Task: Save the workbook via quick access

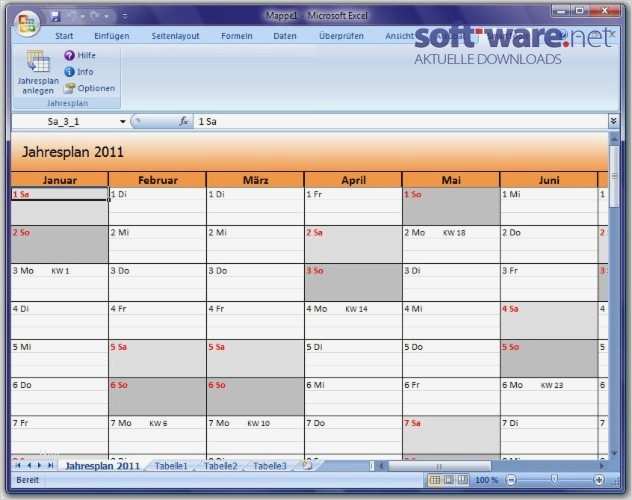Action: 55,17
